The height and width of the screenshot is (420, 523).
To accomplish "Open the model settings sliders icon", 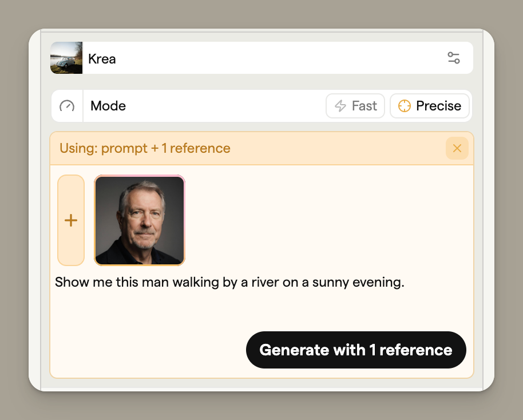I will [x=453, y=58].
